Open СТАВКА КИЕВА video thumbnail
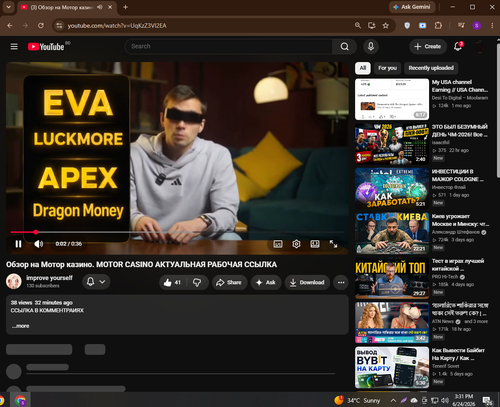This screenshot has height=407, width=500. coord(392,233)
